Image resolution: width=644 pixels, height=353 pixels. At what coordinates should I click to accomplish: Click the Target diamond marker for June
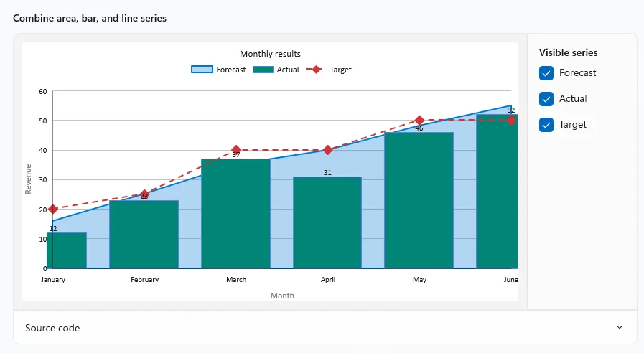[511, 121]
